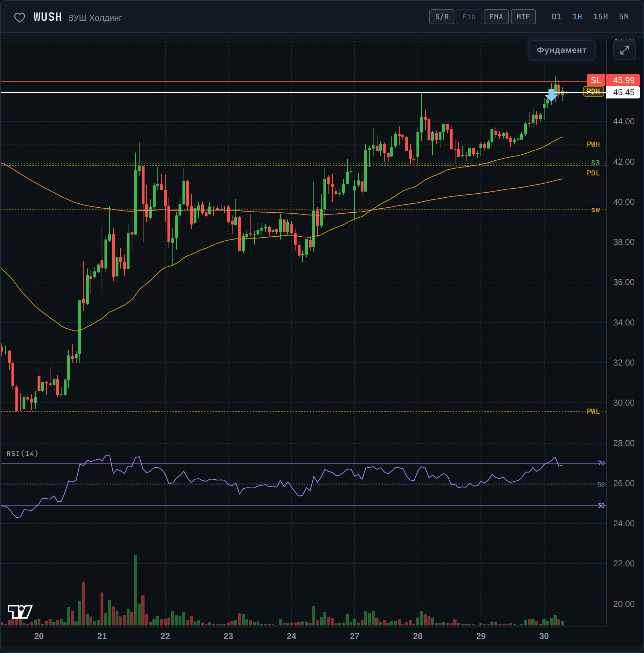
Task: Switch to 5M timeframe
Action: click(x=624, y=17)
